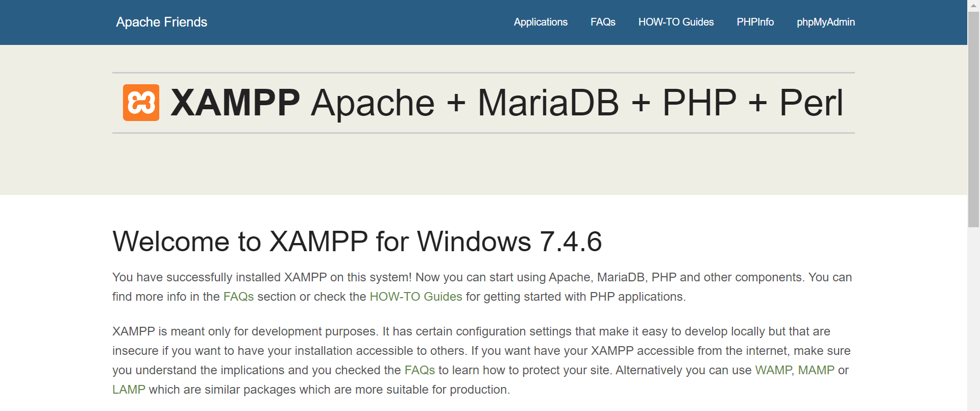
Task: Click the bold XAMPP word in banner
Action: (235, 103)
